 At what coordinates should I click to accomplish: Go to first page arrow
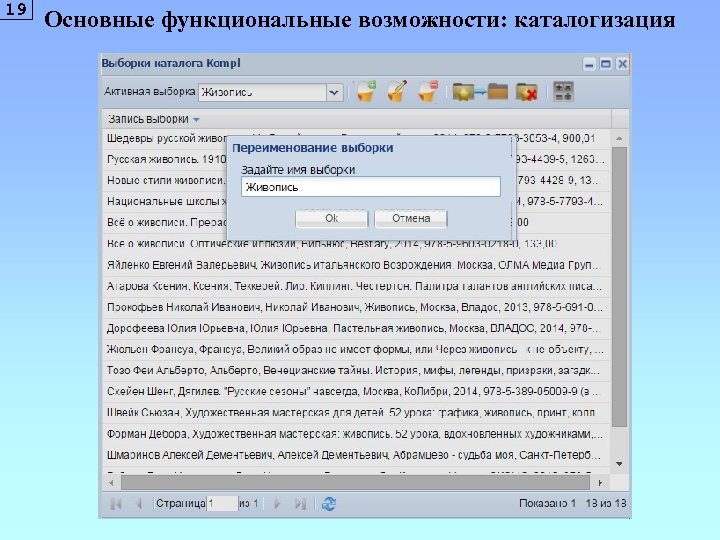[116, 504]
